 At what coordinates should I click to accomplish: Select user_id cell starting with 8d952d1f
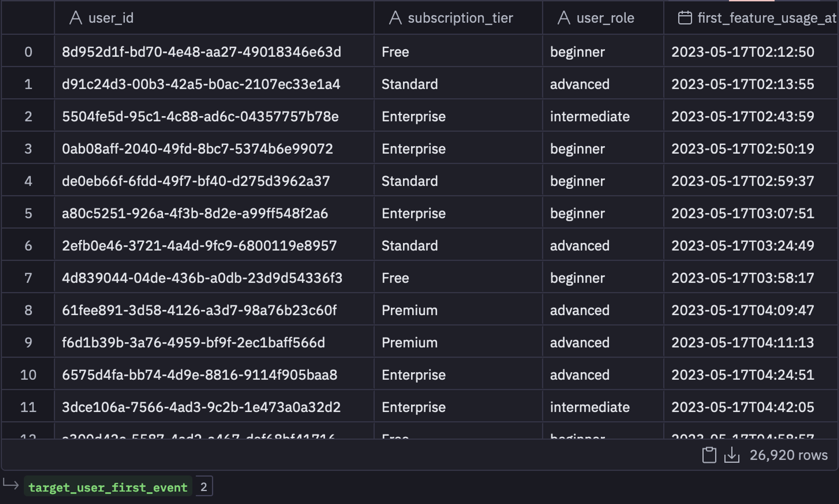201,52
